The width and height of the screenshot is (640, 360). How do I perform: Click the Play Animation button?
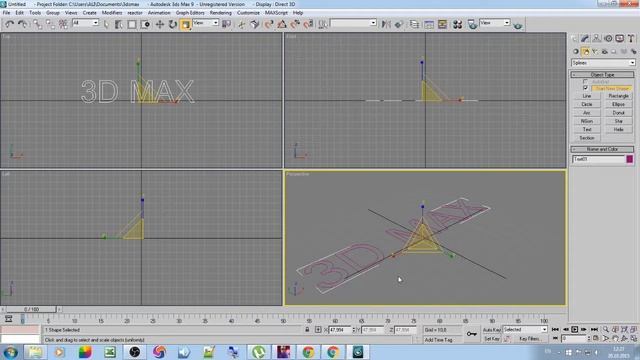point(575,329)
